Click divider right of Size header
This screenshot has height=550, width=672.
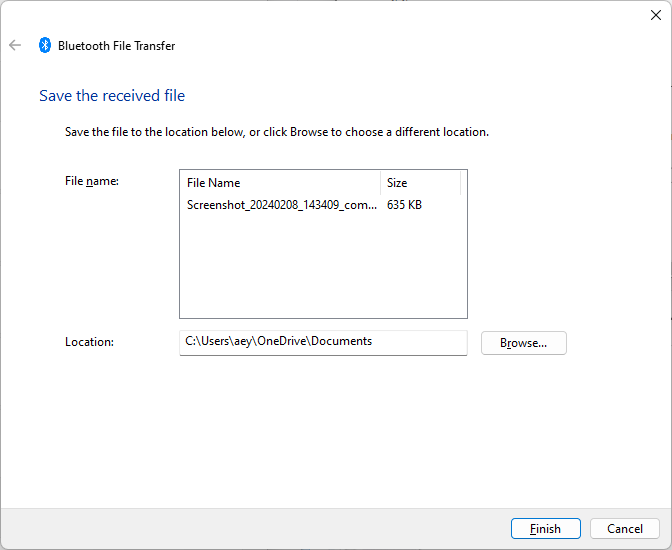[461, 183]
